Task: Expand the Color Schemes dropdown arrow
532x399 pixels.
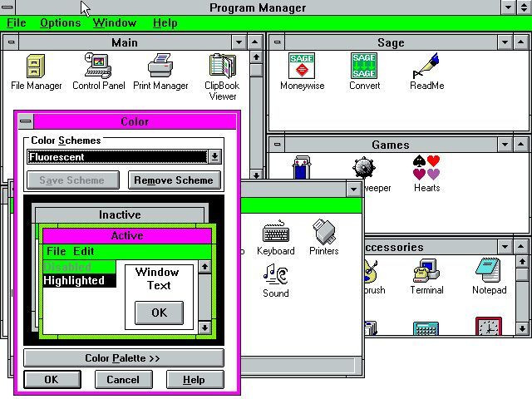Action: click(x=214, y=157)
